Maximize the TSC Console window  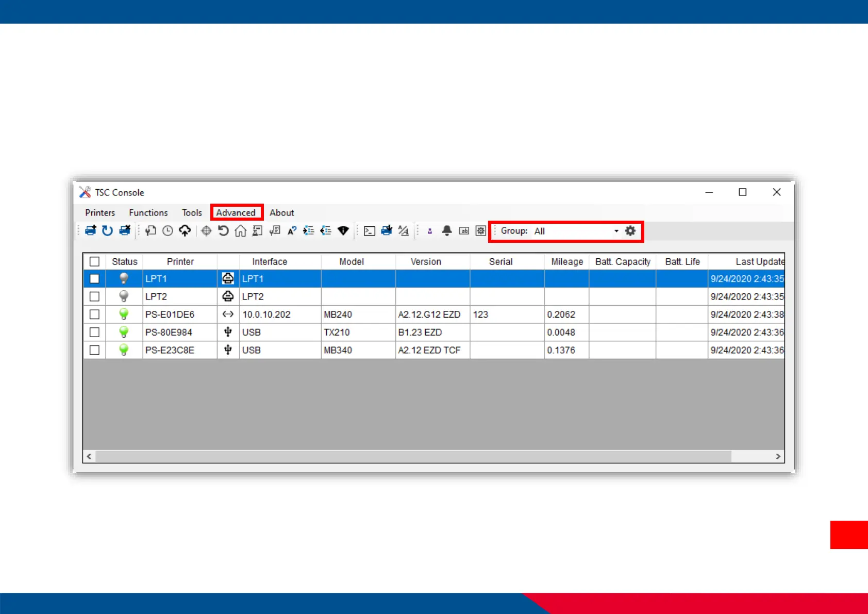pos(743,192)
